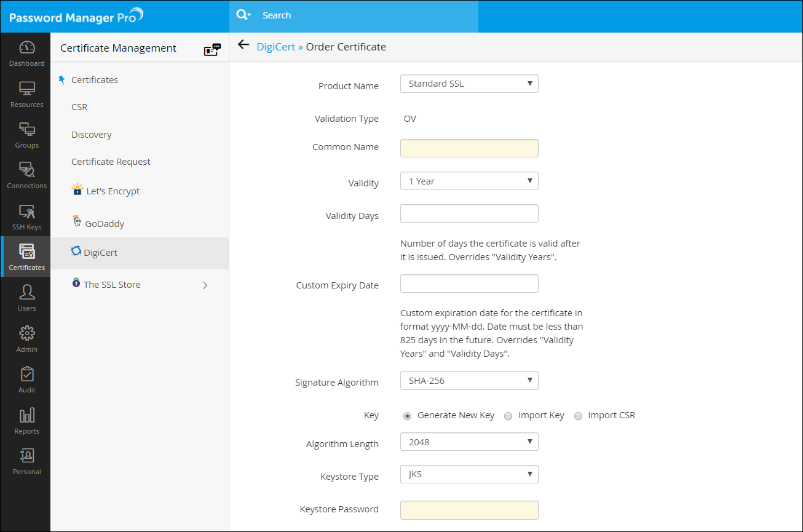This screenshot has width=803, height=532.
Task: Expand the Validity dropdown
Action: pos(469,181)
